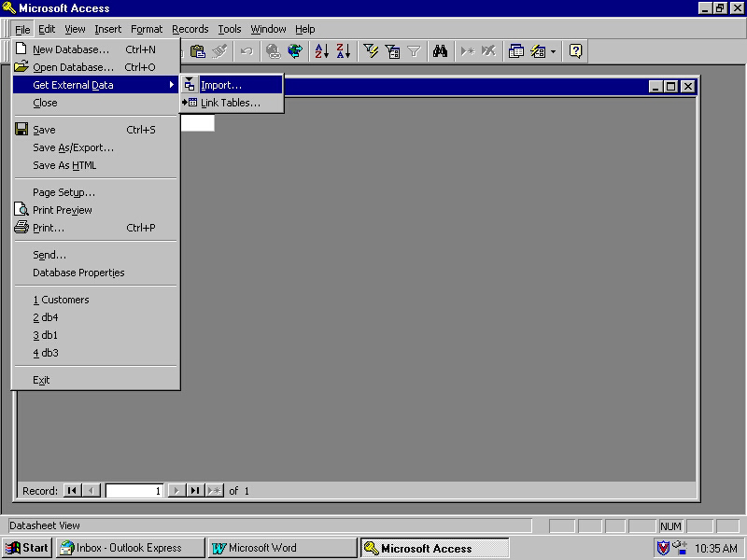Click the antivirus shield tray icon
The height and width of the screenshot is (560, 747).
click(663, 548)
